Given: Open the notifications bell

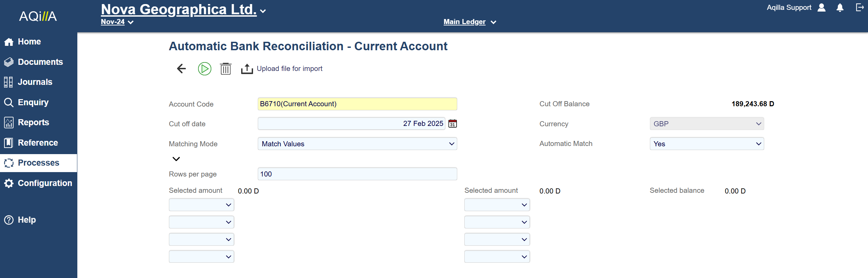Looking at the screenshot, I should (840, 7).
